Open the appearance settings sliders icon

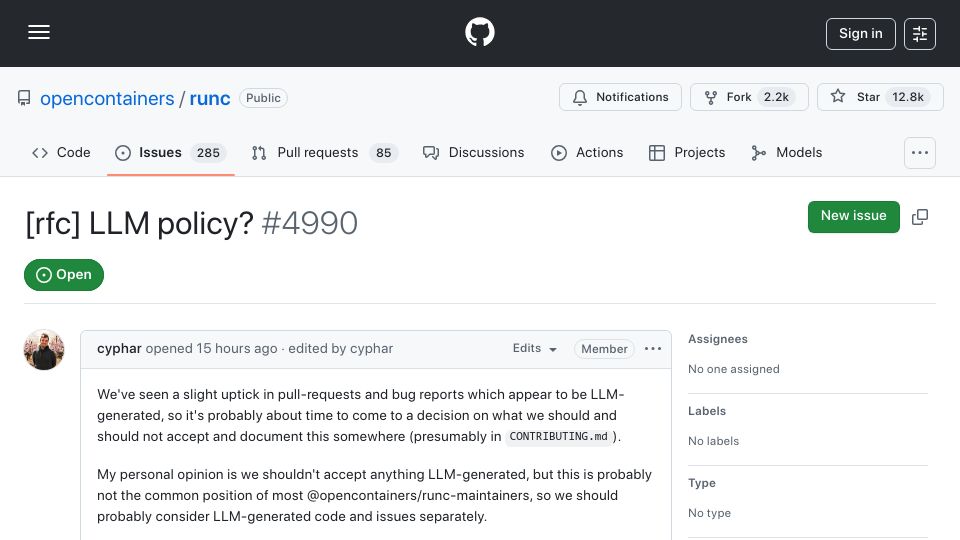click(x=920, y=34)
